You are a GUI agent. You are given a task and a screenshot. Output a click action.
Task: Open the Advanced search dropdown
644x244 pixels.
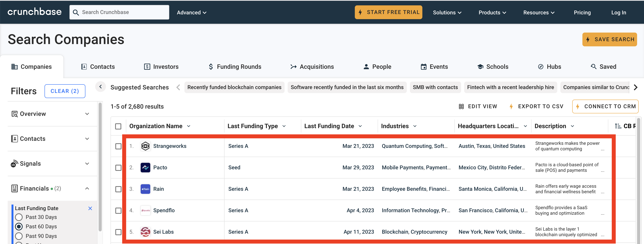pos(192,12)
